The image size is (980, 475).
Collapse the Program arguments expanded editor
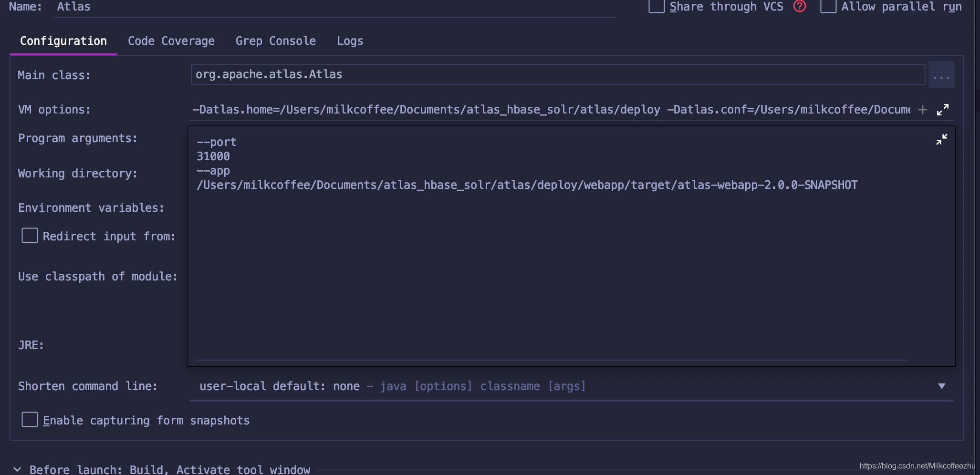pyautogui.click(x=941, y=139)
